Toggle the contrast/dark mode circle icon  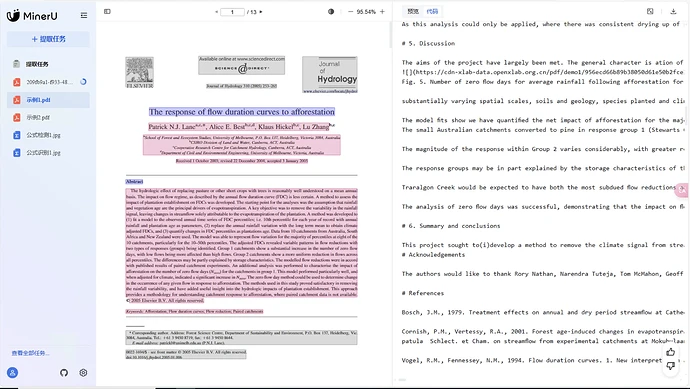click(331, 11)
